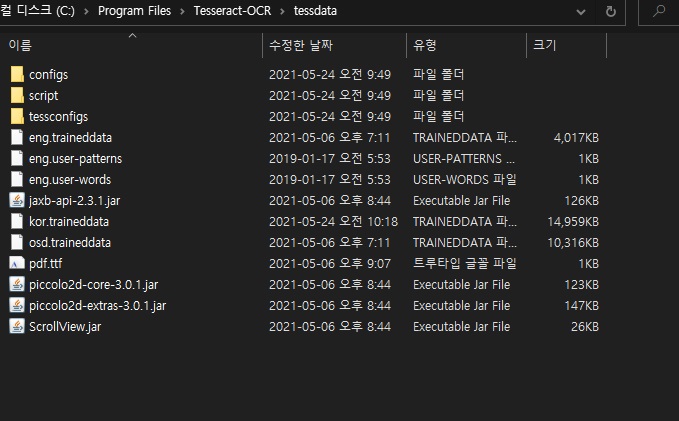Click the 2021-05-24 오전 10:18 date cell
This screenshot has width=679, height=421.
333,222
